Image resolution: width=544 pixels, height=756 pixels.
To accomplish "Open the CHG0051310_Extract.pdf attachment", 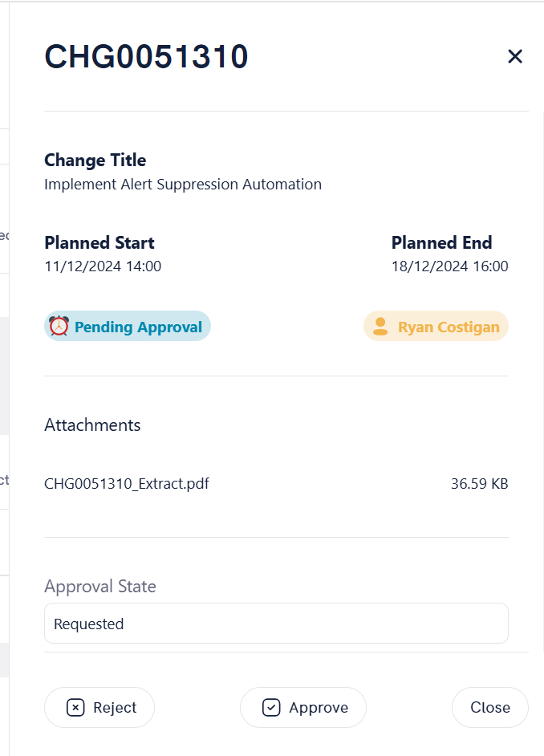I will click(x=127, y=484).
